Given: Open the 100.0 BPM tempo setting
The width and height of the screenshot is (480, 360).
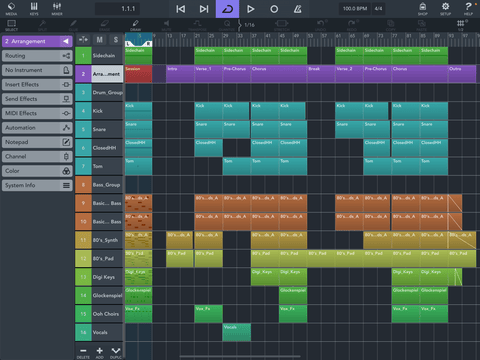Looking at the screenshot, I should [355, 9].
